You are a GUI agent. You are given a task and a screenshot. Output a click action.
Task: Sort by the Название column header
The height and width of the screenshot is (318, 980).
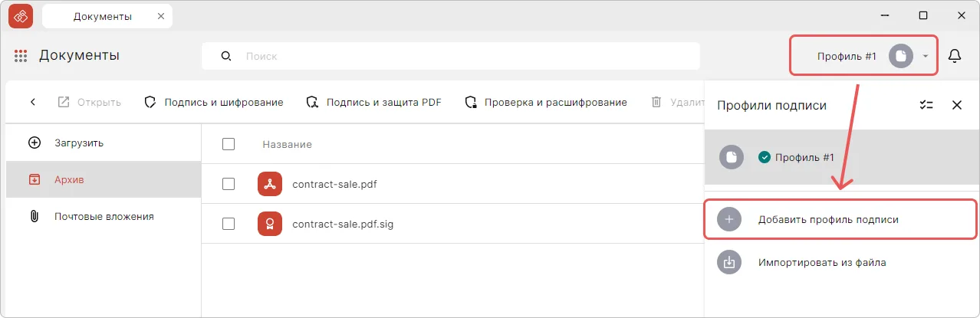pos(287,144)
